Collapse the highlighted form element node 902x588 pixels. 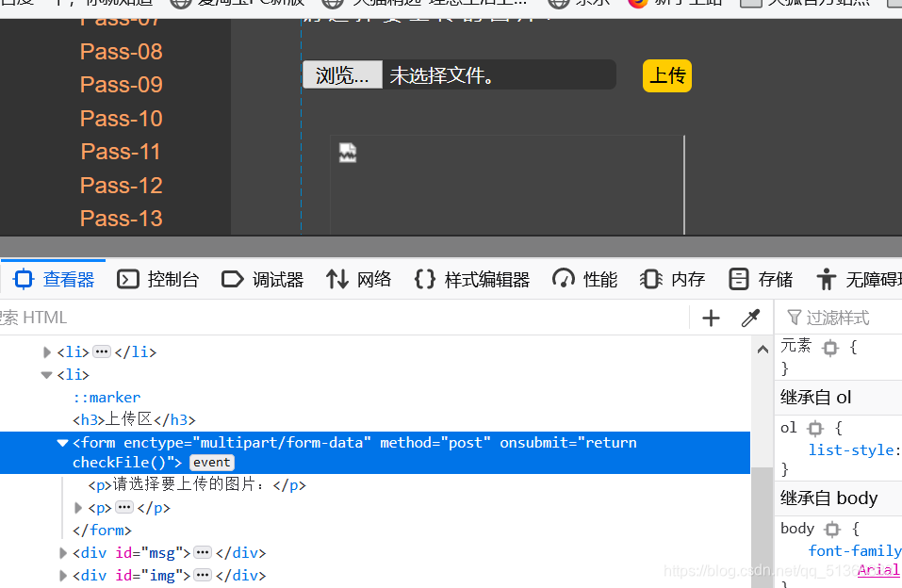point(62,441)
